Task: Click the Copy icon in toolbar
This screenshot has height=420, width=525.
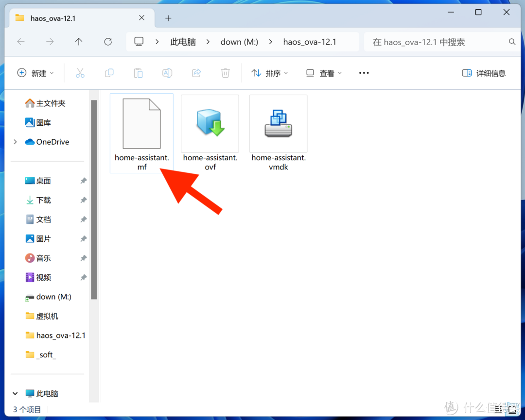Action: 109,73
